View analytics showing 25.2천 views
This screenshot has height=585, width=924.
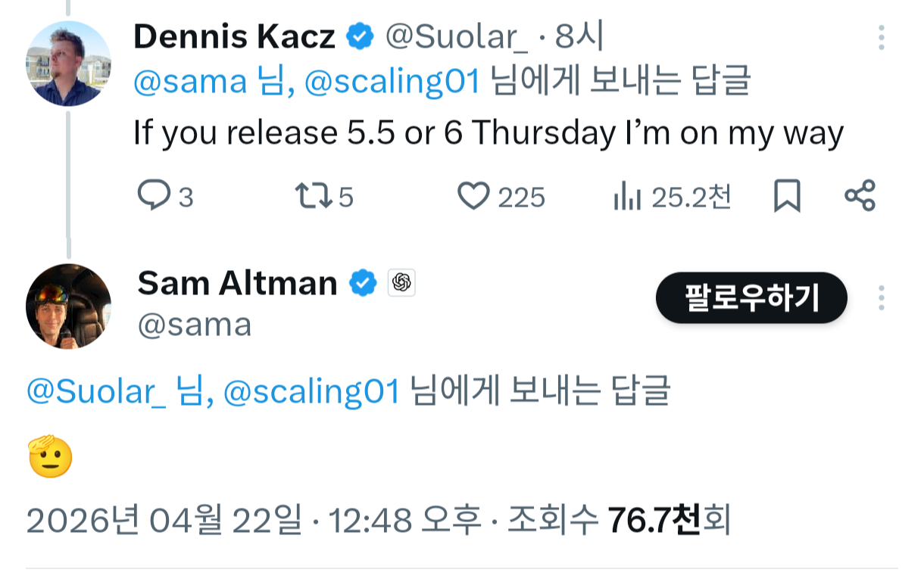(627, 196)
